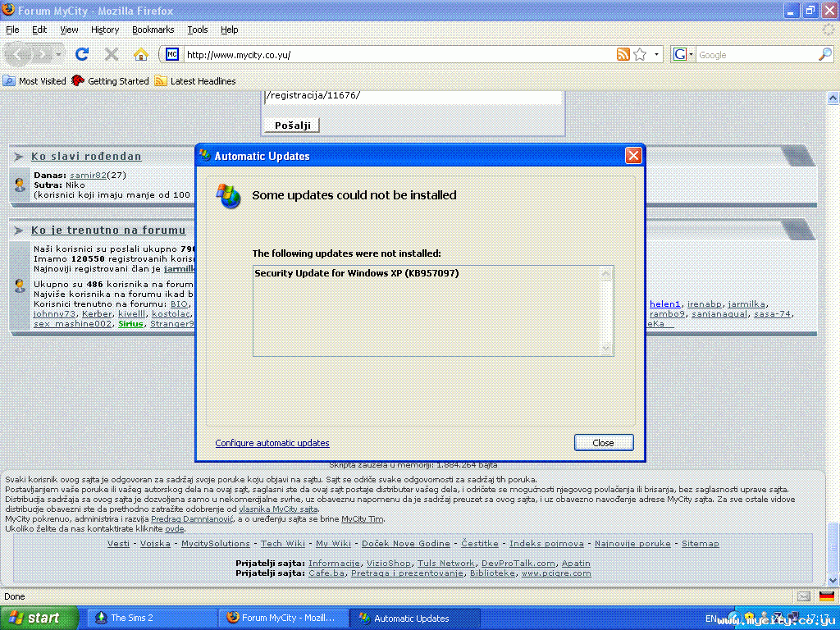This screenshot has width=840, height=630.
Task: Click the page scrollbar down arrow
Action: tap(833, 580)
